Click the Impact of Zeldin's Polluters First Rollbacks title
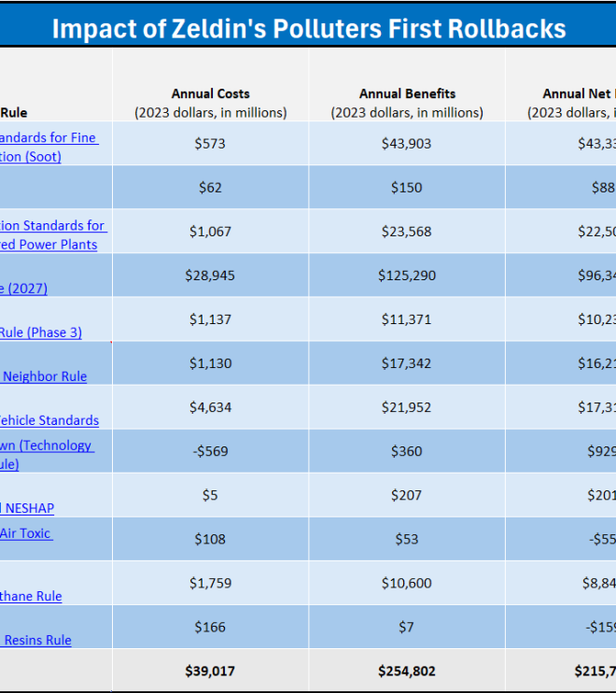Image resolution: width=616 pixels, height=693 pixels. [x=309, y=29]
